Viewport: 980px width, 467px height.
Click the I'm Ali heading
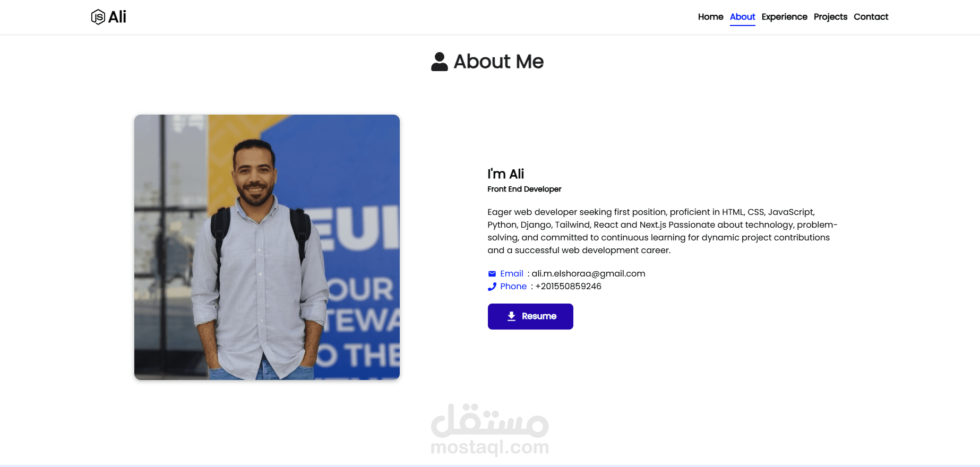pyautogui.click(x=505, y=174)
